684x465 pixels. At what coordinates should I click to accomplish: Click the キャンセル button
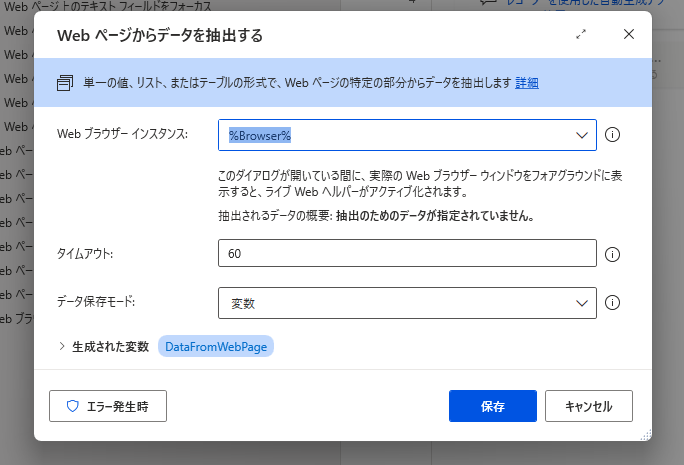click(588, 406)
